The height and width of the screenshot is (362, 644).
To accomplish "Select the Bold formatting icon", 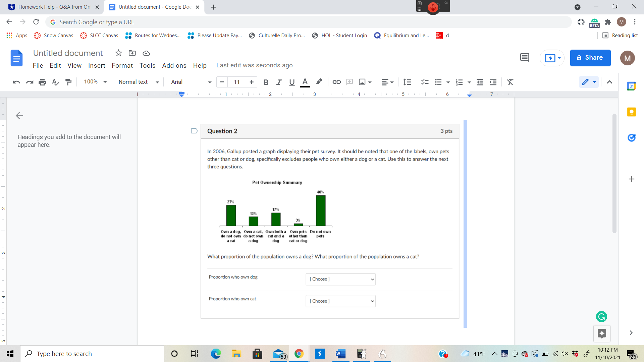I will 266,82.
